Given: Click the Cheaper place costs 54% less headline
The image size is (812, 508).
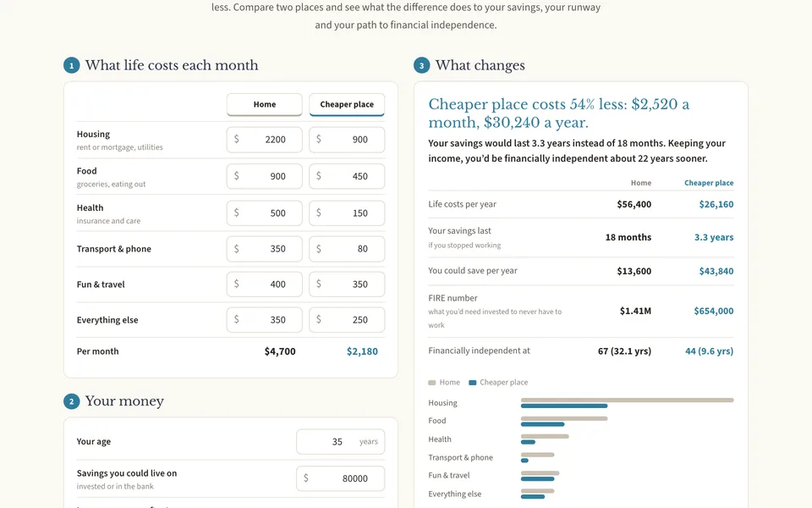Looking at the screenshot, I should pos(559,113).
